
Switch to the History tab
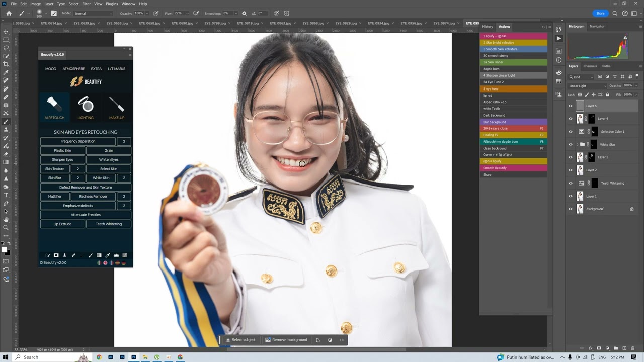tap(488, 26)
